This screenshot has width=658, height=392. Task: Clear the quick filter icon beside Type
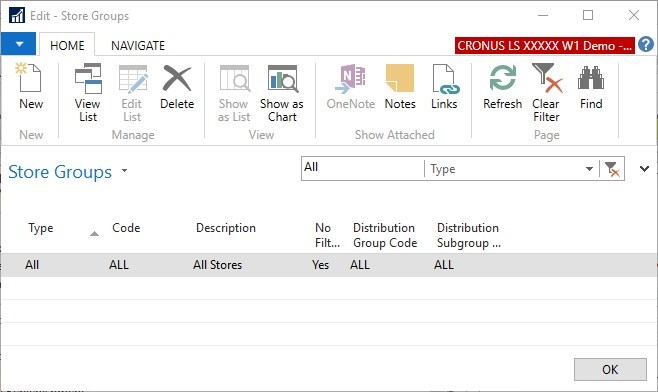[x=612, y=169]
